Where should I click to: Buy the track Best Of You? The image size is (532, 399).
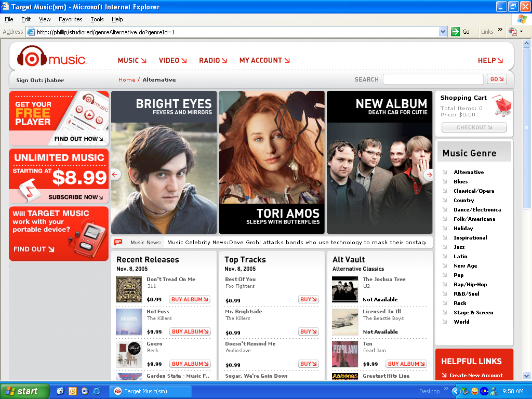click(x=309, y=299)
